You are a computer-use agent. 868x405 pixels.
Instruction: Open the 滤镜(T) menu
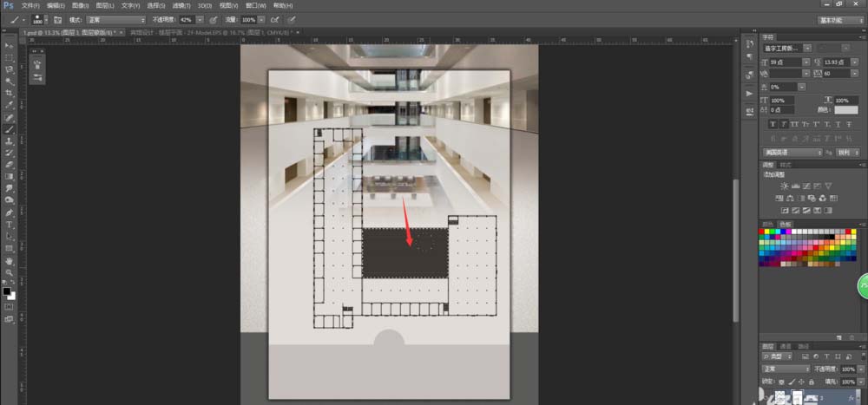181,5
